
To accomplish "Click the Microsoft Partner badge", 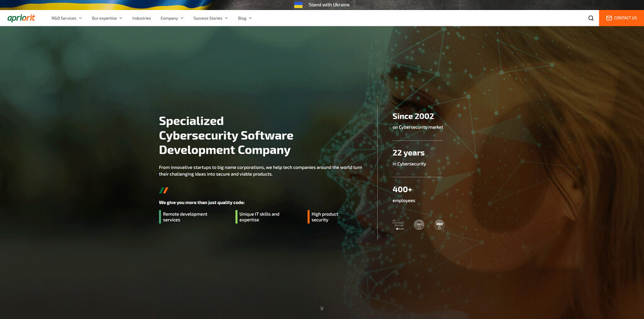I will tap(399, 225).
